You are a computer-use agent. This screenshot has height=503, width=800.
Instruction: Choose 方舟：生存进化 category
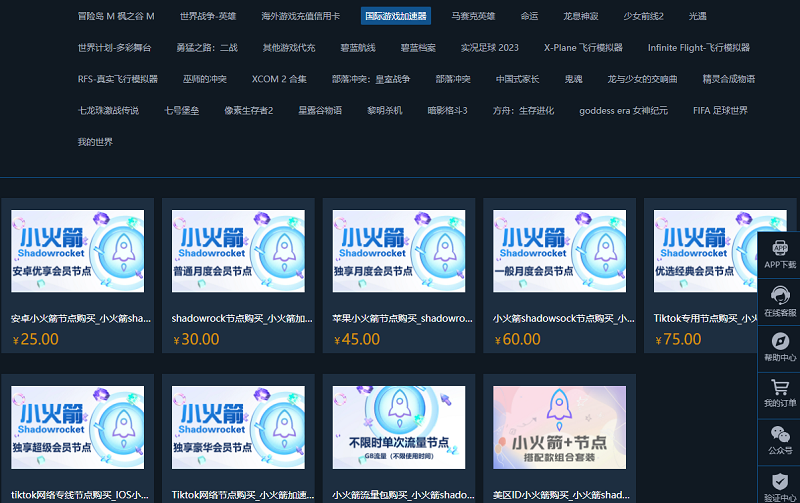click(523, 110)
